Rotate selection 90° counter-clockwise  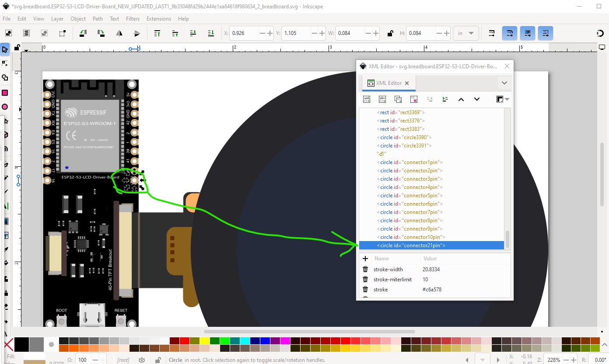click(83, 33)
